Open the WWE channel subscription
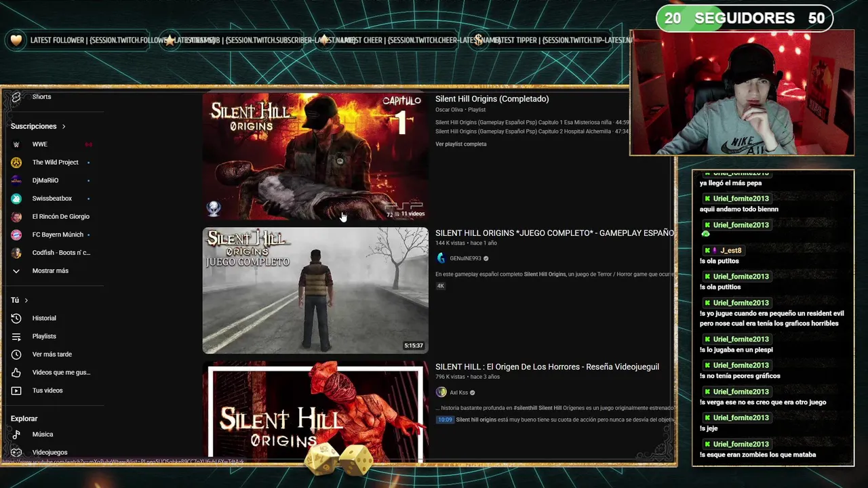Screen dimensions: 868x488 (39, 144)
